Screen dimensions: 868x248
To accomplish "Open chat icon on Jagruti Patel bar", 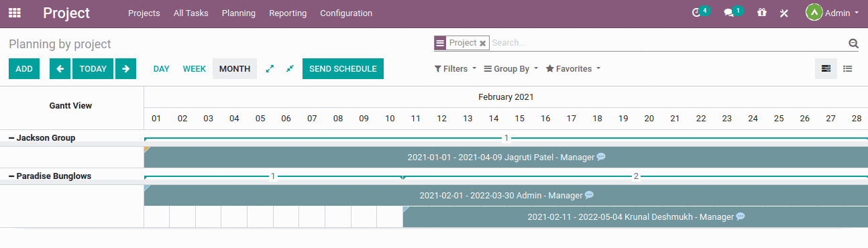I will 601,157.
